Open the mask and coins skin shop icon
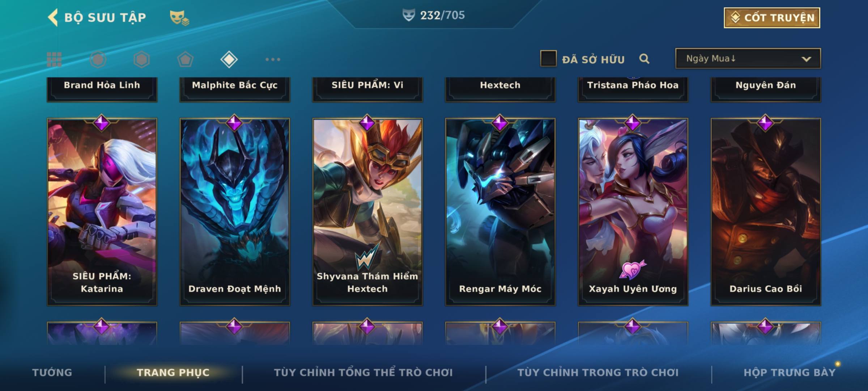The width and height of the screenshot is (868, 391). [x=179, y=17]
